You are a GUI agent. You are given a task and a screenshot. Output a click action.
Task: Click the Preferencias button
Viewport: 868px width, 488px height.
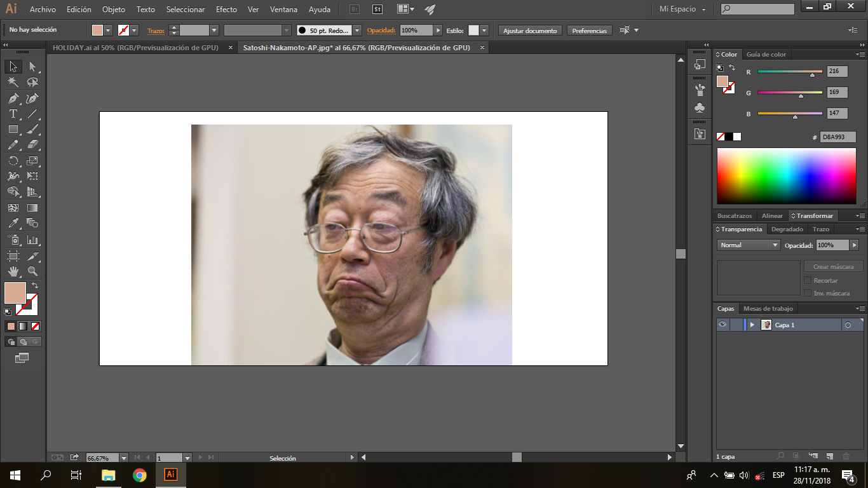(x=589, y=30)
